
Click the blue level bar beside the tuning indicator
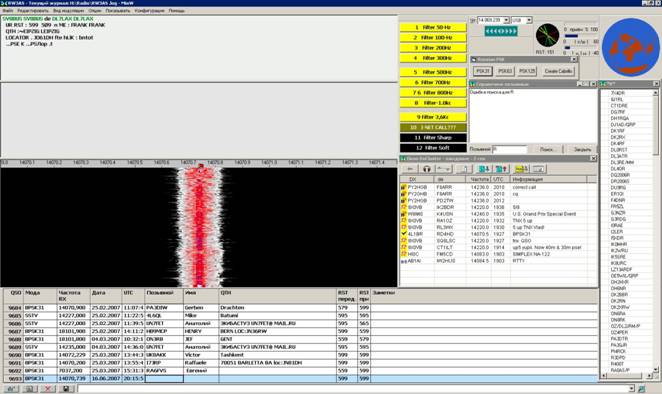[x=571, y=36]
